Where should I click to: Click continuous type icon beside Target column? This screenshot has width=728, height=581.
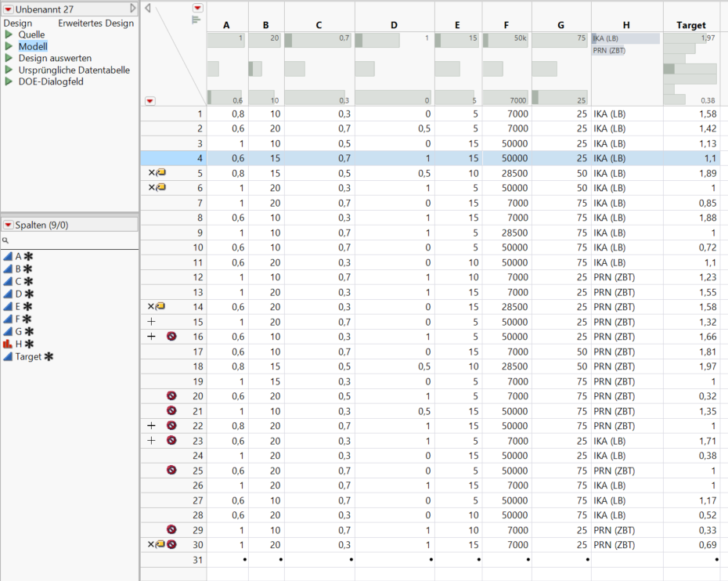point(8,356)
